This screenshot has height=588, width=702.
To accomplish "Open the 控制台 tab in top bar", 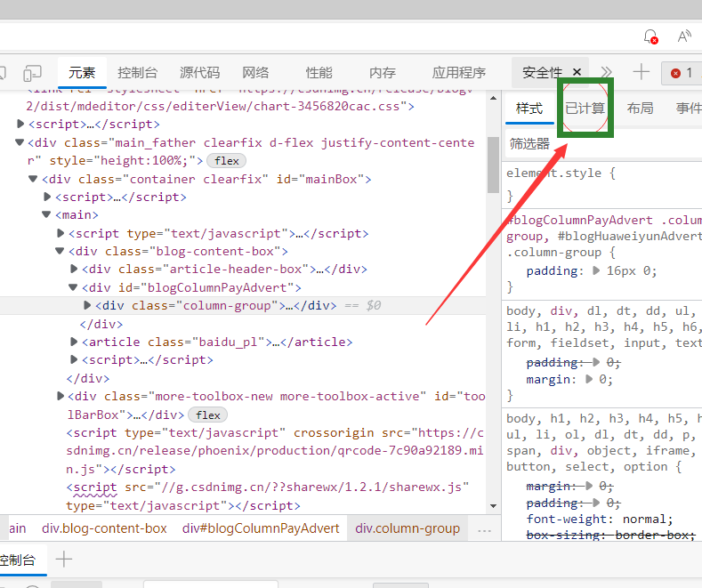I will 137,72.
